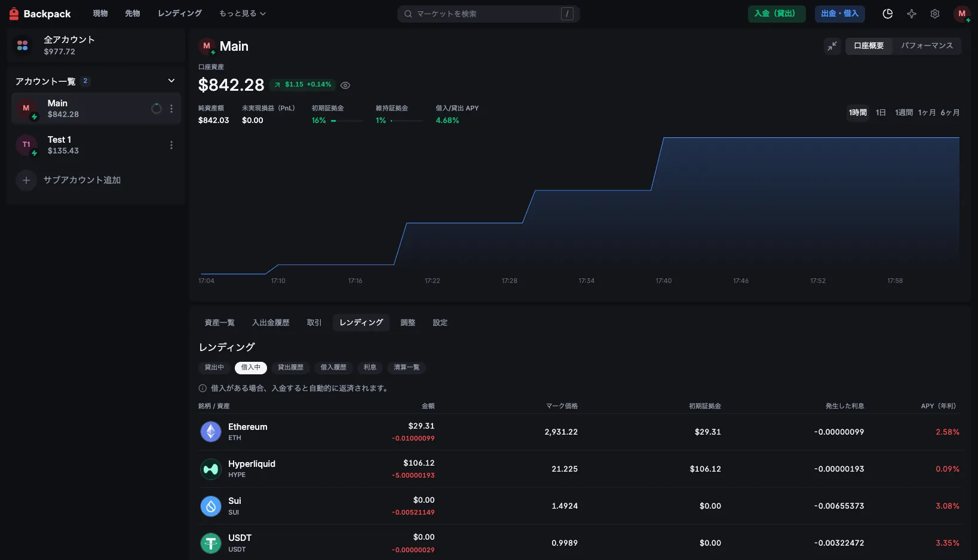Open the three-dot menu for Test 1 account
The height and width of the screenshot is (560, 978).
point(171,145)
